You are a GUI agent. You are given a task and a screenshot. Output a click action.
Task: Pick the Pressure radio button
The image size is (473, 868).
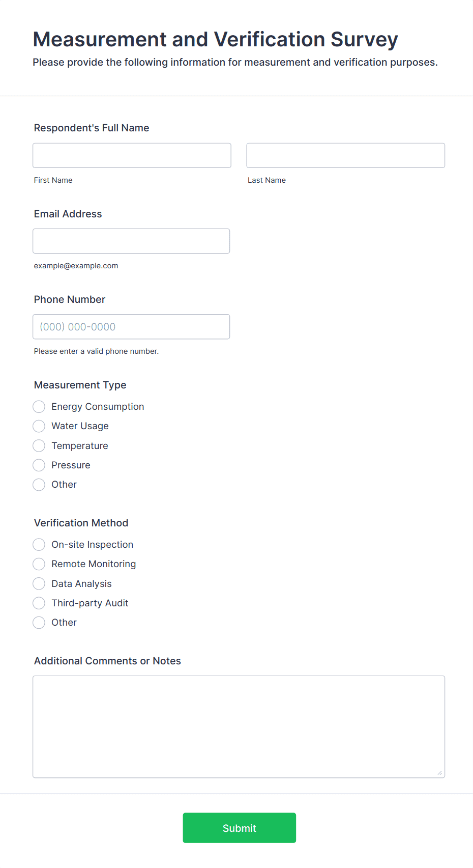pos(39,465)
